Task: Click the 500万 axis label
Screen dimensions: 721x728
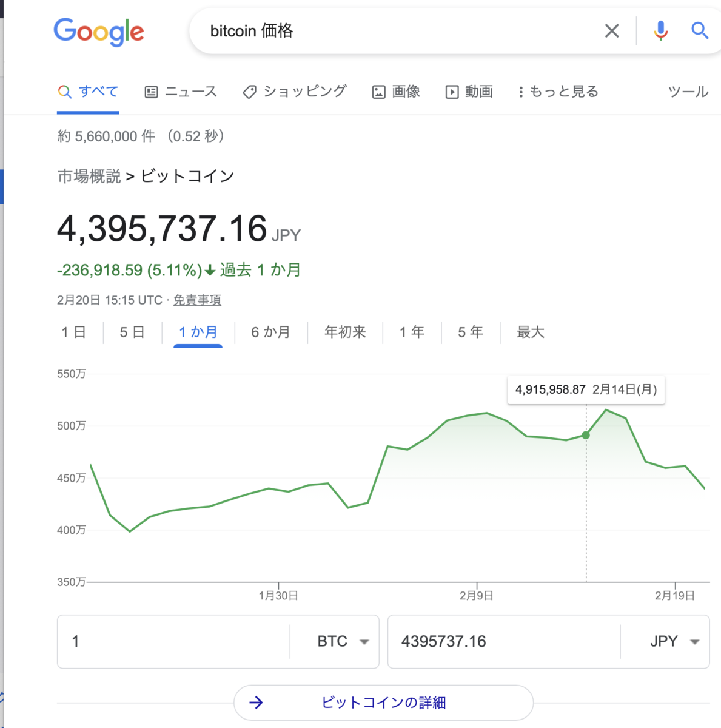Action: pyautogui.click(x=72, y=426)
